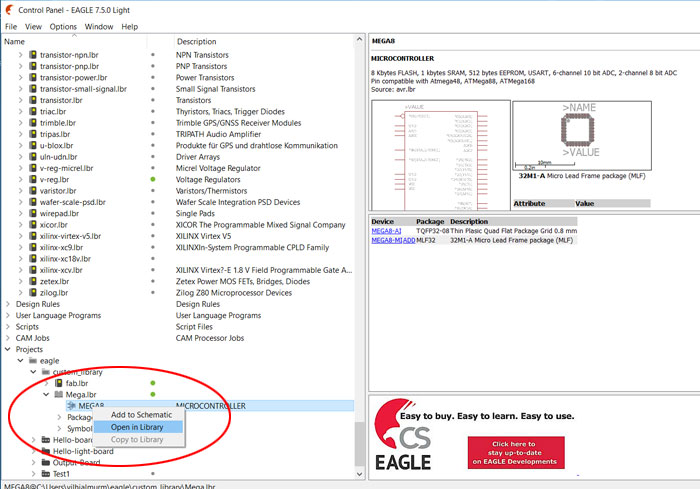
Task: Click the trimble.lbr library icon
Action: [33, 123]
